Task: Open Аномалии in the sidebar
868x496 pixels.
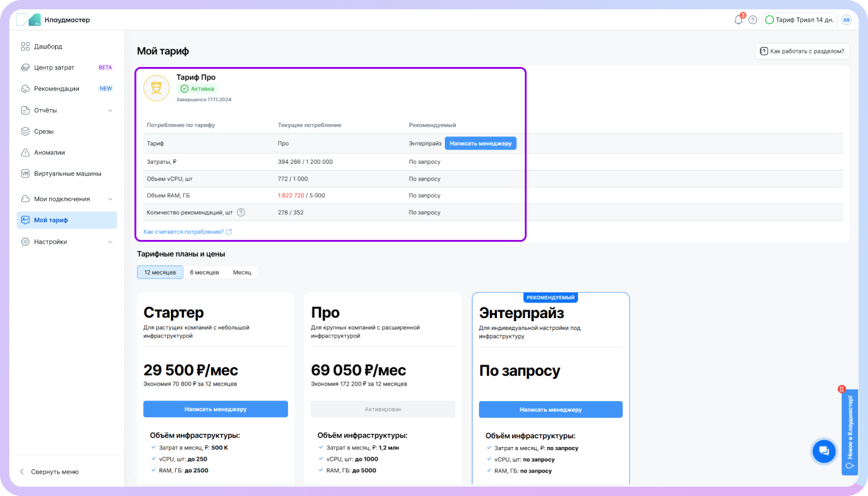Action: (x=50, y=153)
